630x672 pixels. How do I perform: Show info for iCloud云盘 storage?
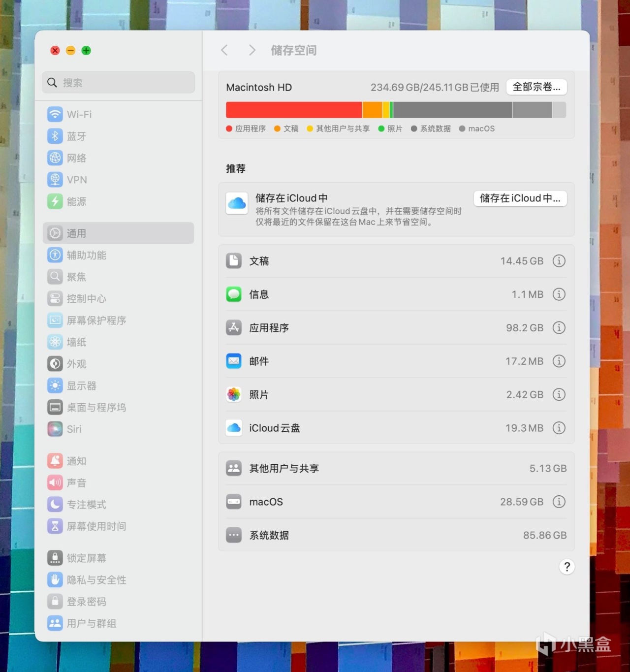[x=559, y=428]
